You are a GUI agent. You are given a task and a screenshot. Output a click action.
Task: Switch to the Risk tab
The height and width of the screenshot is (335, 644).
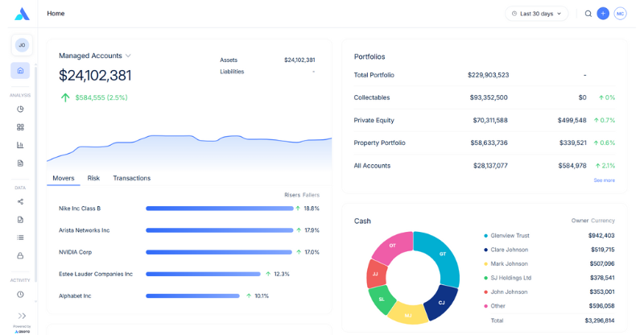coord(93,178)
